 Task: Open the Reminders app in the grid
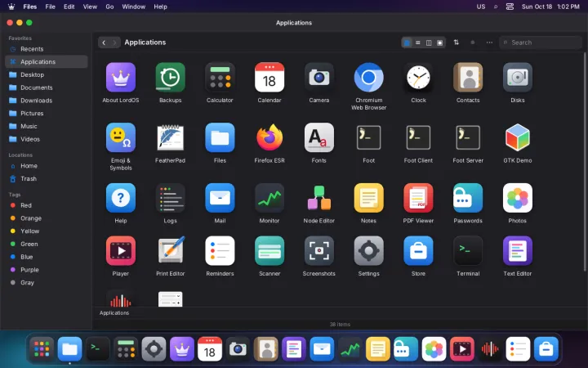[x=220, y=251]
